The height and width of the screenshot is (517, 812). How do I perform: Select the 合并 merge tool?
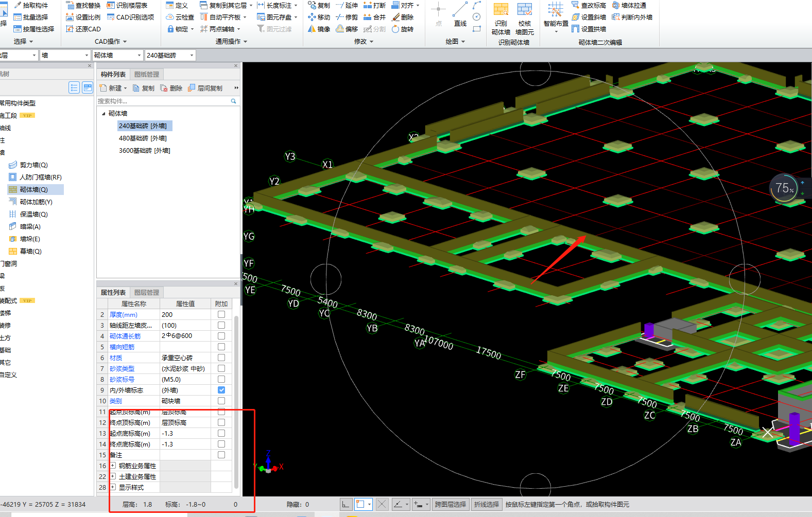click(374, 17)
